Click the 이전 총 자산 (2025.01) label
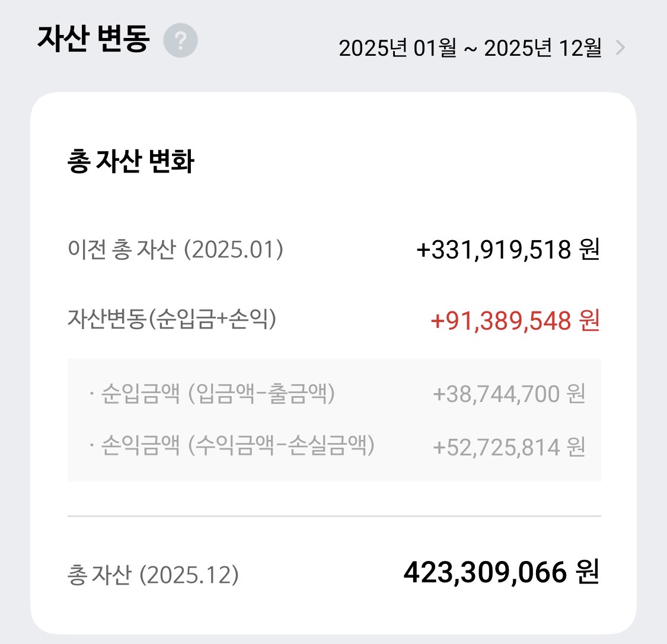This screenshot has width=667, height=644. [x=175, y=250]
